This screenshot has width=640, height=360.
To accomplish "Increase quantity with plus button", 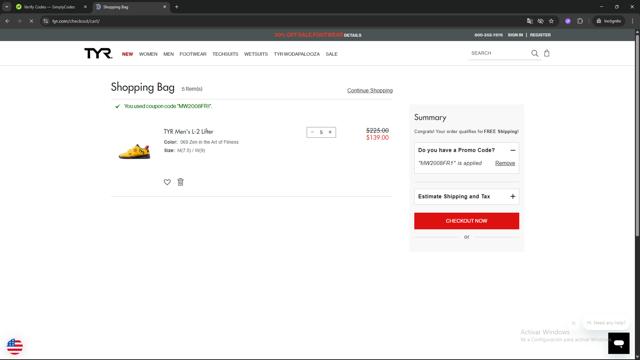I will point(330,132).
